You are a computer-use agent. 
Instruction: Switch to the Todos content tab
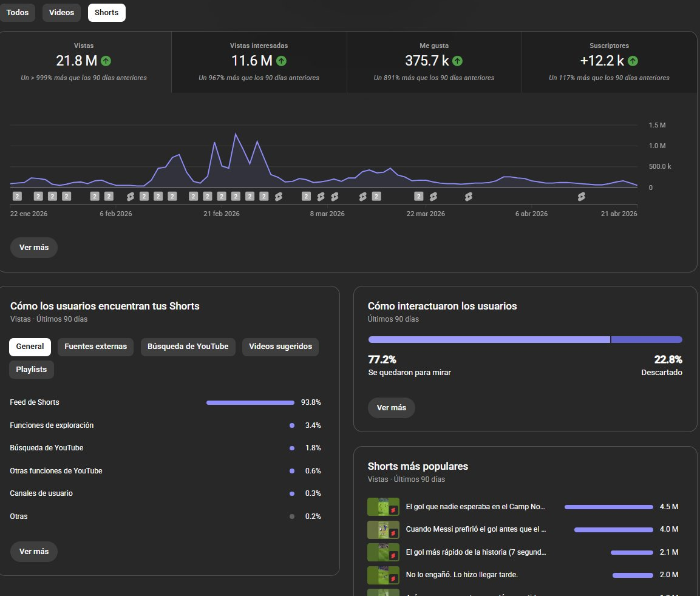click(18, 13)
